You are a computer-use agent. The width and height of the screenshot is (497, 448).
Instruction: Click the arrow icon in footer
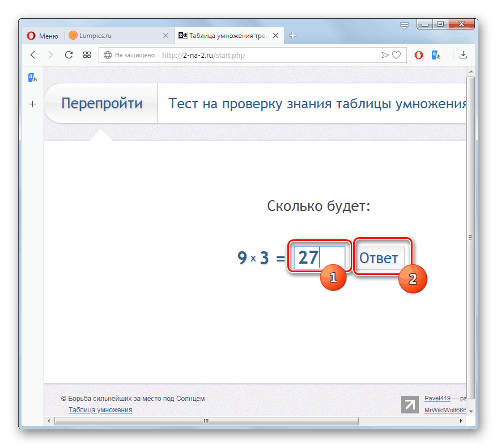tap(410, 404)
